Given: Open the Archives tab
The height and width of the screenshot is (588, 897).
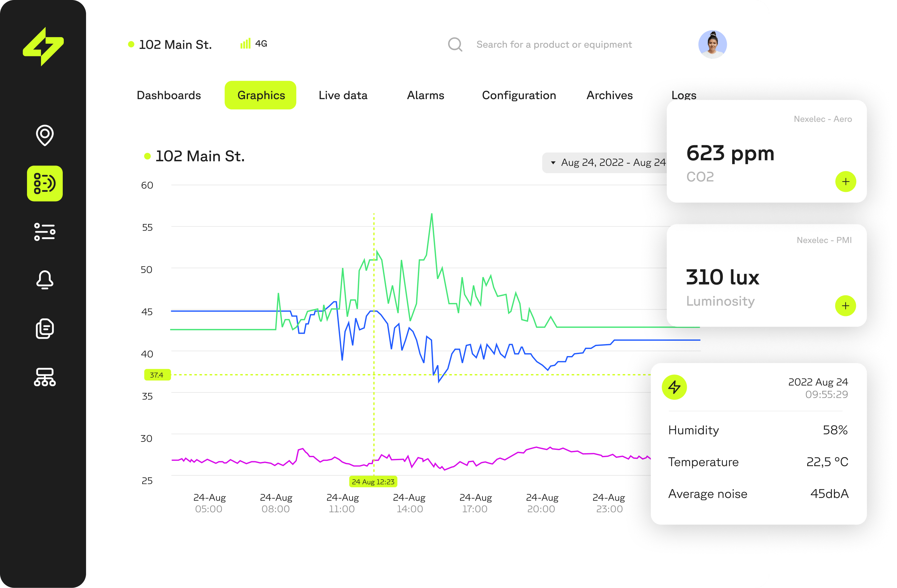Looking at the screenshot, I should pyautogui.click(x=609, y=95).
